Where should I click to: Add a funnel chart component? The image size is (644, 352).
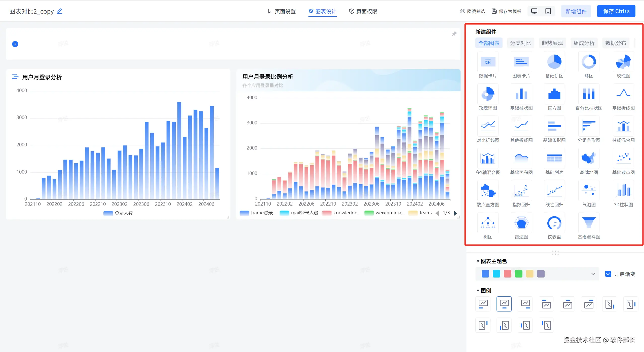pyautogui.click(x=589, y=223)
